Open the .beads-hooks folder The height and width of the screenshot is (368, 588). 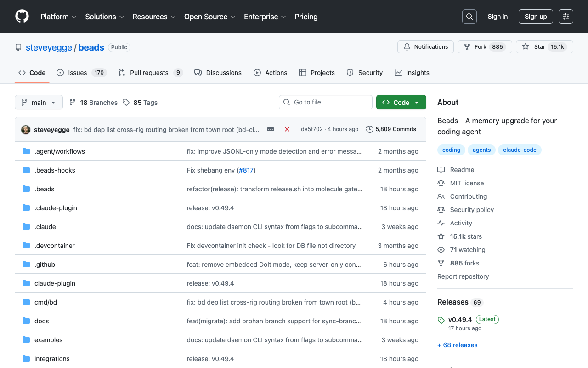click(55, 170)
